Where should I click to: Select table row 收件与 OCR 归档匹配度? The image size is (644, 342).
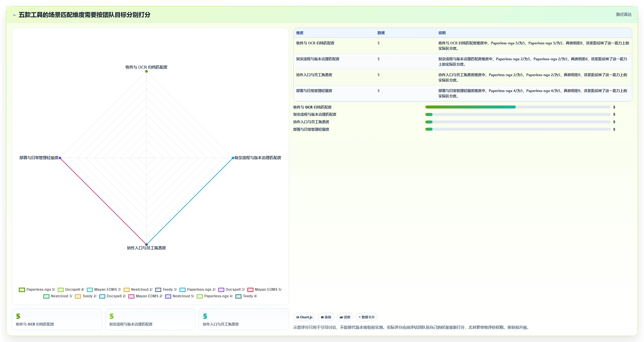462,46
